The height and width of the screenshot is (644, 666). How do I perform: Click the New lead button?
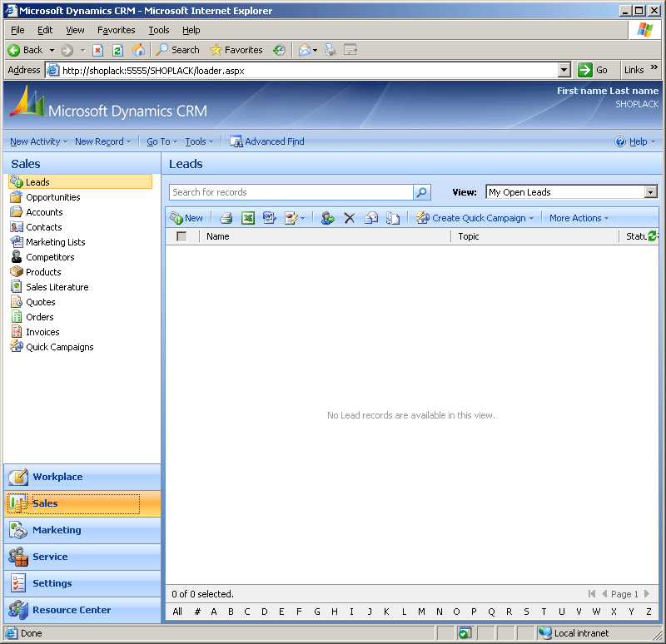pyautogui.click(x=186, y=218)
